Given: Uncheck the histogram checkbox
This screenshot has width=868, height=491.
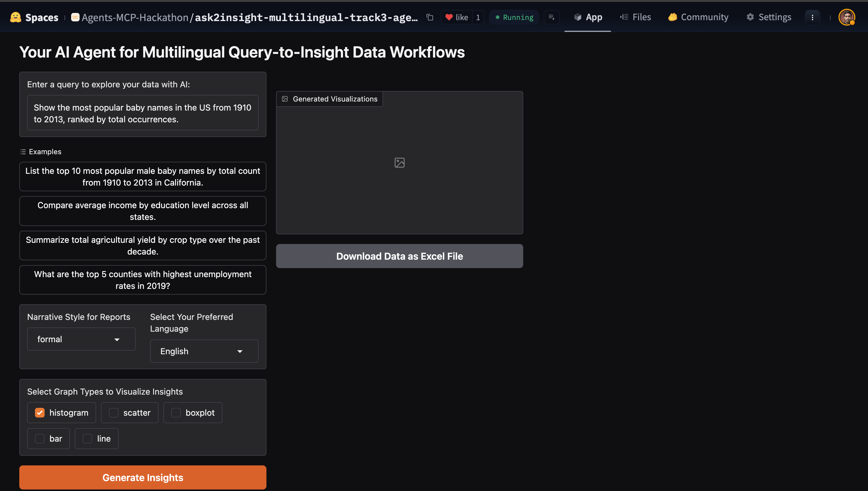Looking at the screenshot, I should tap(40, 412).
